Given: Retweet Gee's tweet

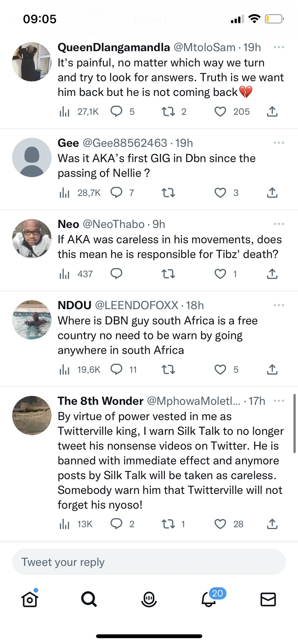Looking at the screenshot, I should click(x=168, y=193).
